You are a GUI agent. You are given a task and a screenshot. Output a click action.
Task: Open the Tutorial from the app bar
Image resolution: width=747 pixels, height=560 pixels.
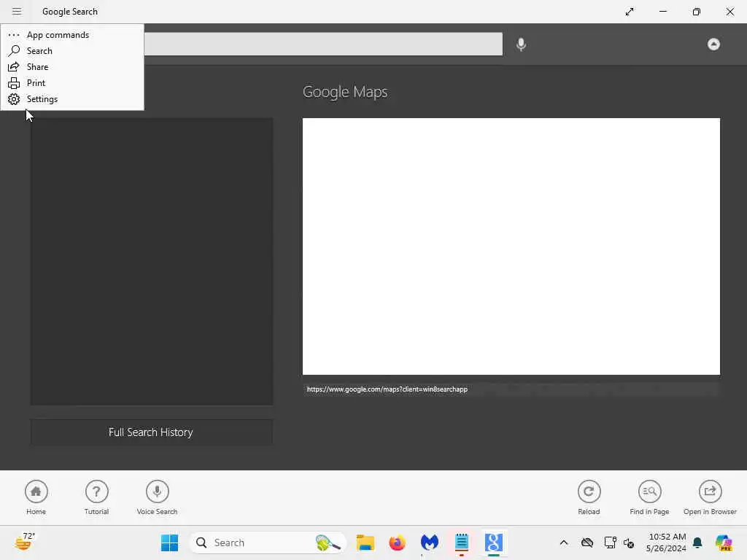(x=97, y=497)
